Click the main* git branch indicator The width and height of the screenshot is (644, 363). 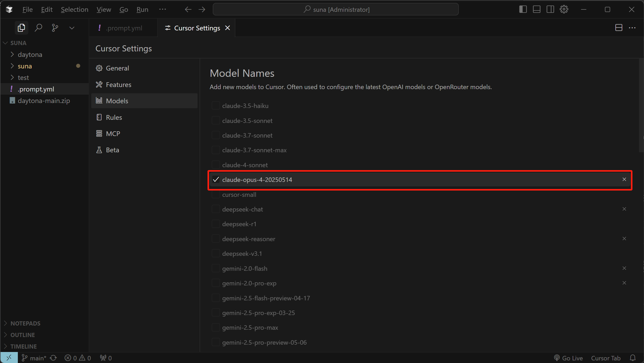(34, 358)
